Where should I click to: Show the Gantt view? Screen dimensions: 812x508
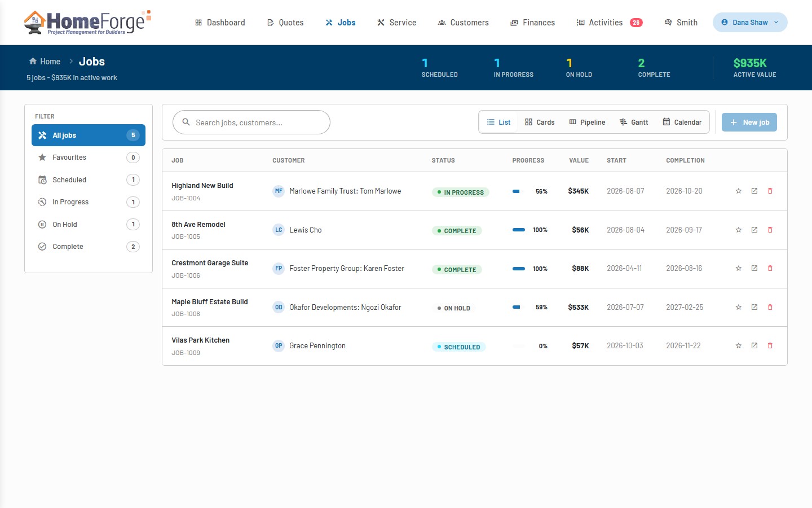pos(634,122)
